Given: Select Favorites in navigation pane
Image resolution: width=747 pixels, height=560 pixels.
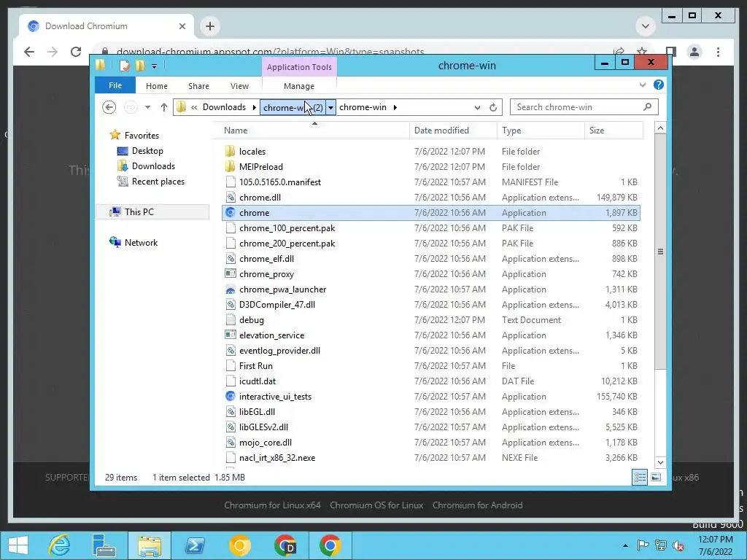Looking at the screenshot, I should (142, 136).
